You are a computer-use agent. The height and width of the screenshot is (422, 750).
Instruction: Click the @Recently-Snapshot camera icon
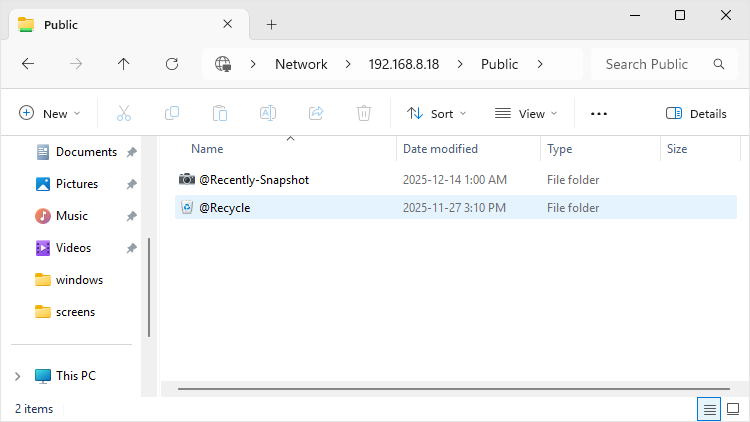pos(187,179)
